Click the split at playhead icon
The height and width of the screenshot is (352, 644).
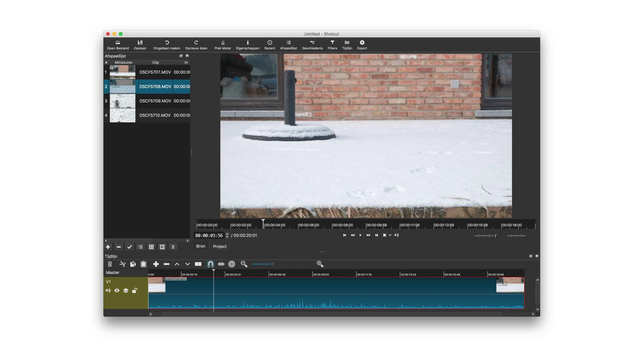(198, 264)
